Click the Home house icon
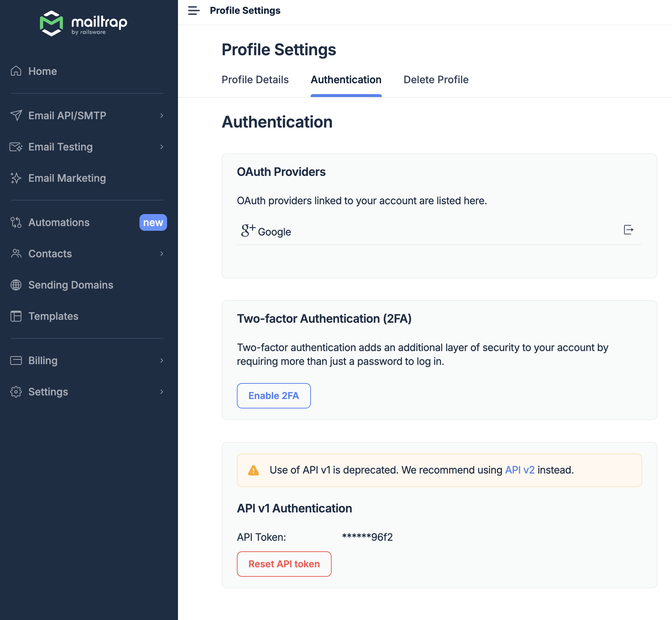Screen dimensions: 672x620 [16, 71]
